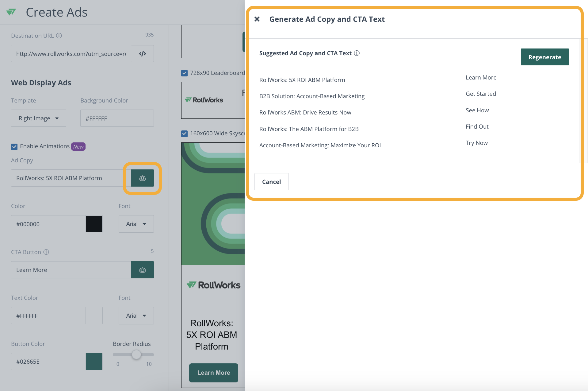Select suggestion Account-Based Marketing: Maximize Your ROI
The width and height of the screenshot is (588, 391).
click(x=320, y=145)
